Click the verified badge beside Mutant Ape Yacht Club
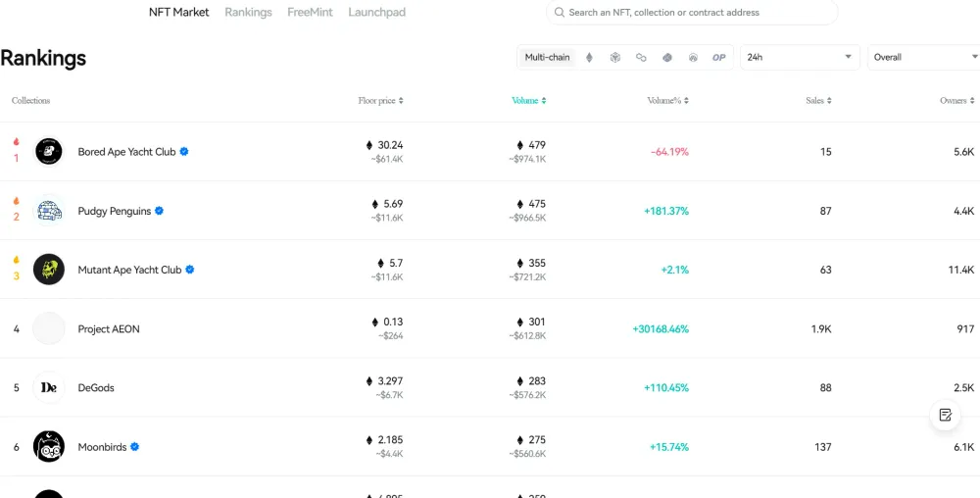 pos(190,270)
